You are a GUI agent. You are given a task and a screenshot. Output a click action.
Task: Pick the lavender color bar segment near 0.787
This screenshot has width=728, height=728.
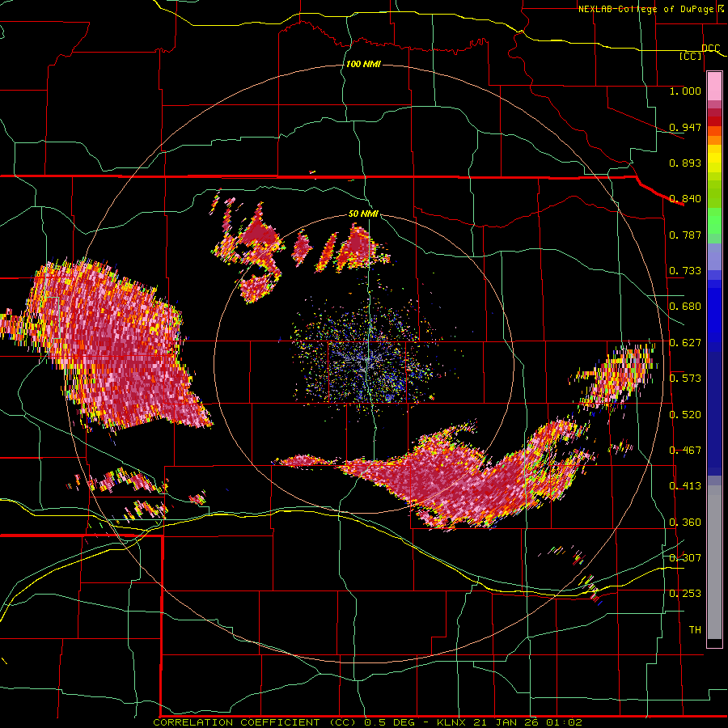(x=714, y=256)
